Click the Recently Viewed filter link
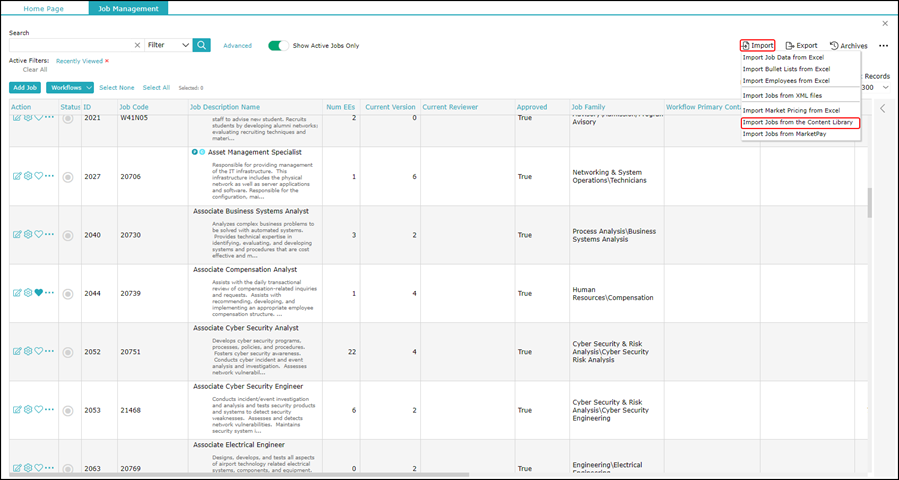The image size is (899, 480). coord(79,61)
